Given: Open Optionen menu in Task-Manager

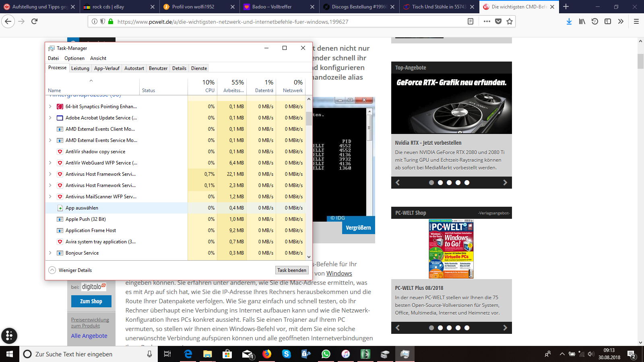Looking at the screenshot, I should pos(74,58).
